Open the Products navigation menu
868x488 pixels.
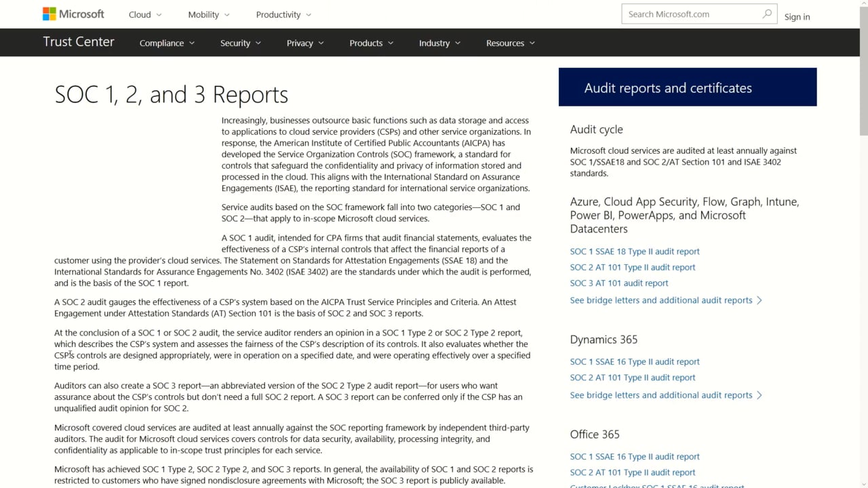pos(371,43)
